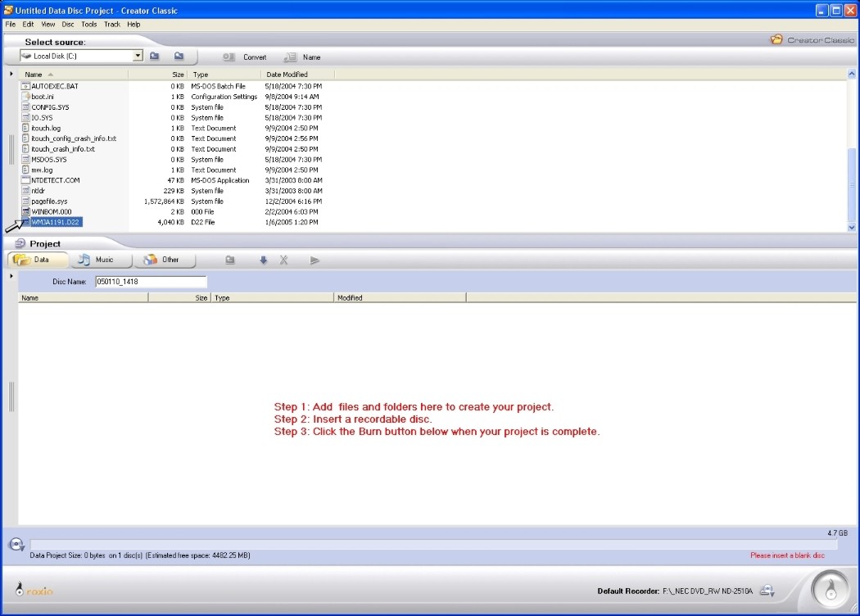
Task: Select the CONFIG.SYS file name
Action: [50, 107]
